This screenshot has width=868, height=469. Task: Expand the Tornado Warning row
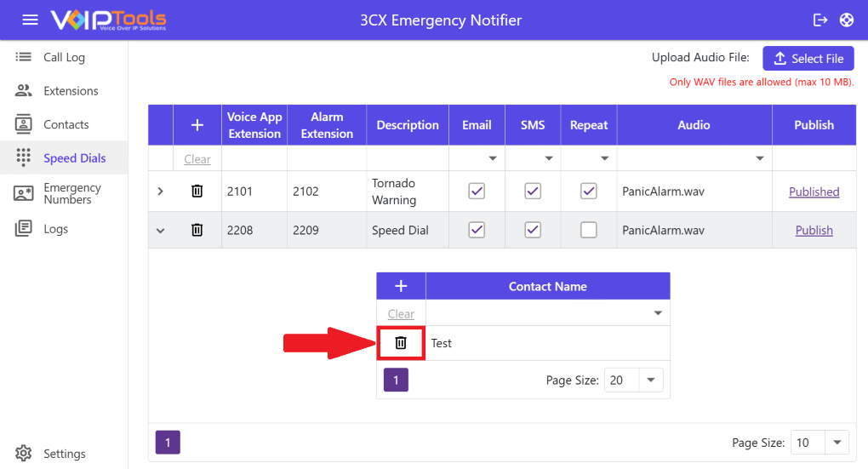coord(161,192)
